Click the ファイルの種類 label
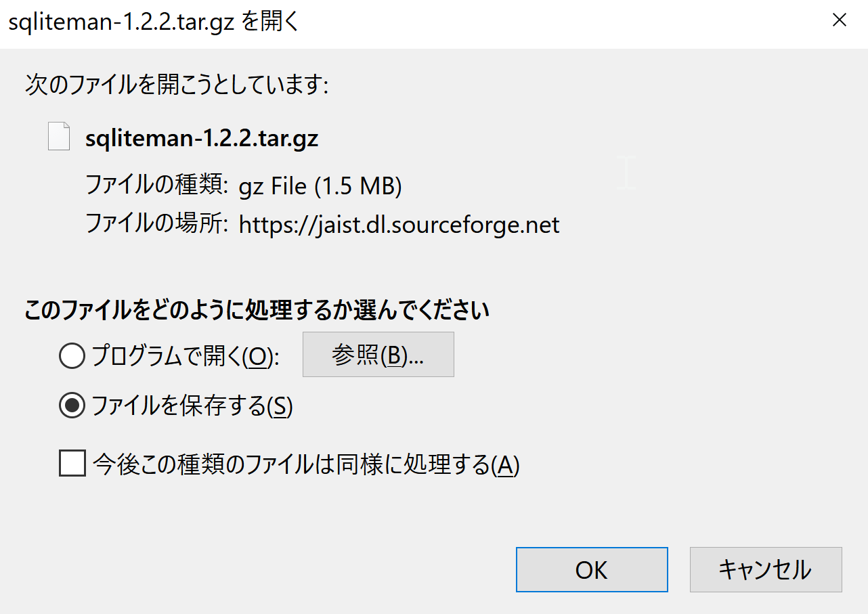This screenshot has width=868, height=614. tap(156, 185)
